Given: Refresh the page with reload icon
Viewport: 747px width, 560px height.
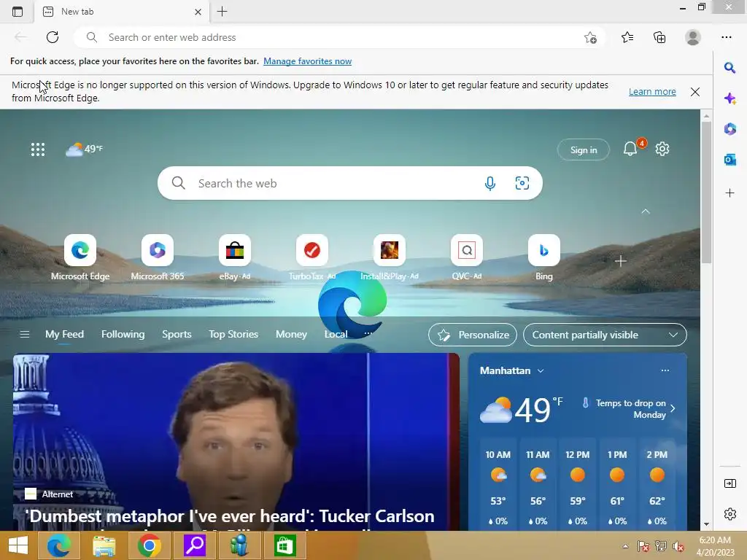Looking at the screenshot, I should coord(53,37).
